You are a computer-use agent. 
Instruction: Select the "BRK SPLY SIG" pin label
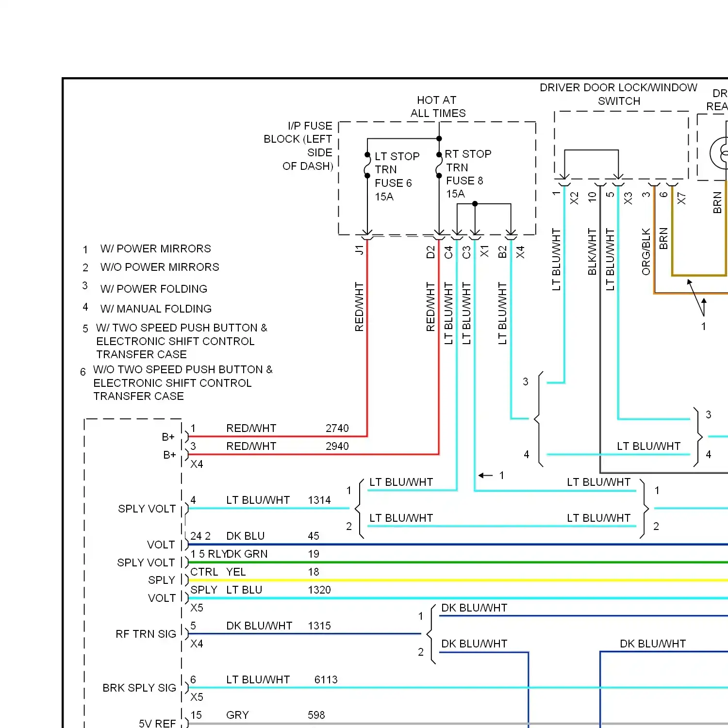pyautogui.click(x=139, y=688)
